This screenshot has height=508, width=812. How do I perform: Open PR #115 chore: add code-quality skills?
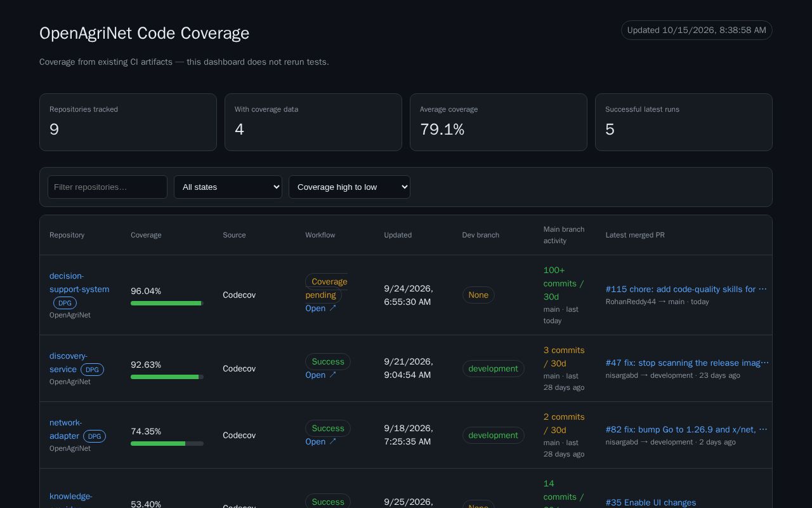pyautogui.click(x=686, y=289)
